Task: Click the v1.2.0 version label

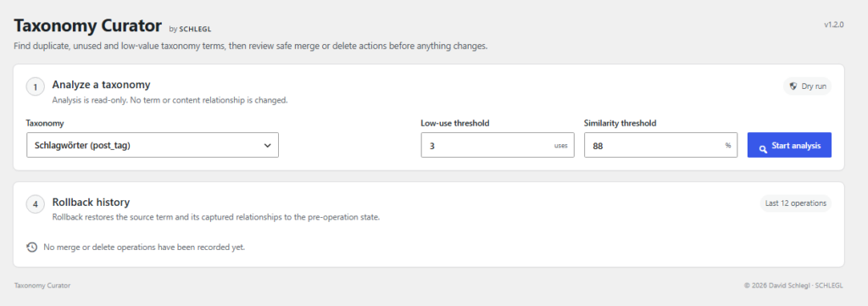Action: pyautogui.click(x=834, y=25)
